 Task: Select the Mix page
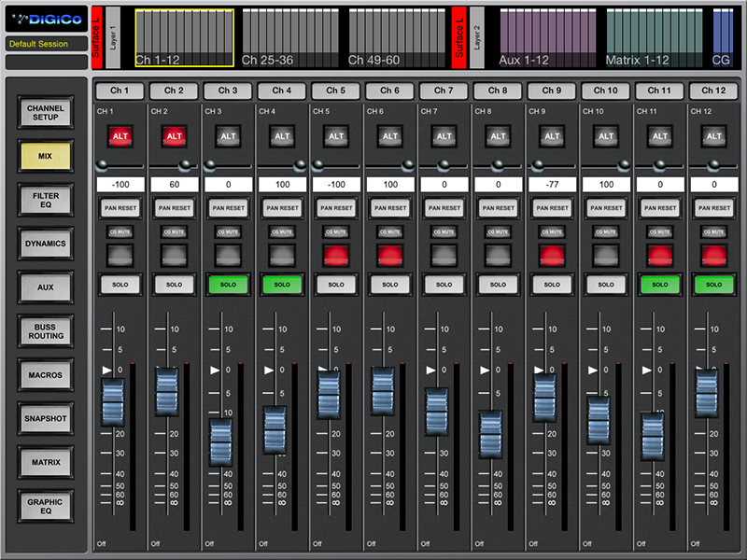click(x=46, y=156)
